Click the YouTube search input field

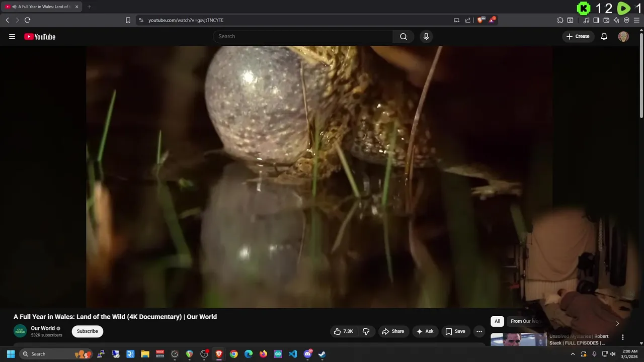pos(303,36)
